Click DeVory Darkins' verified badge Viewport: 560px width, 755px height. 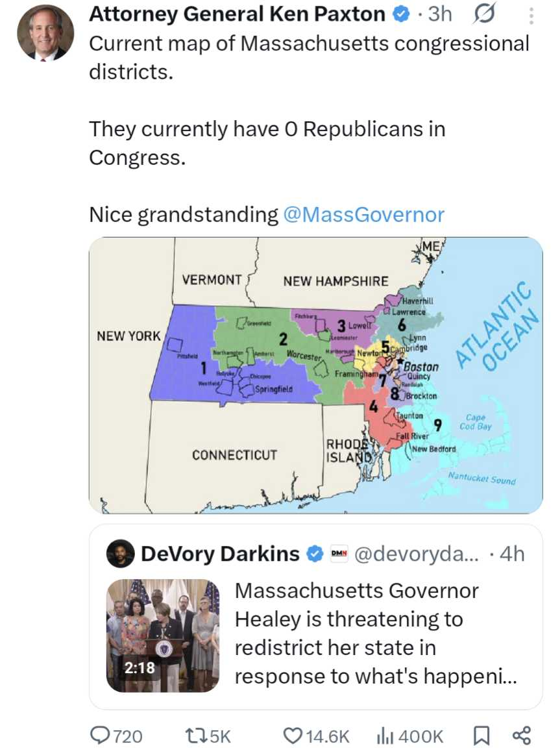pos(315,554)
